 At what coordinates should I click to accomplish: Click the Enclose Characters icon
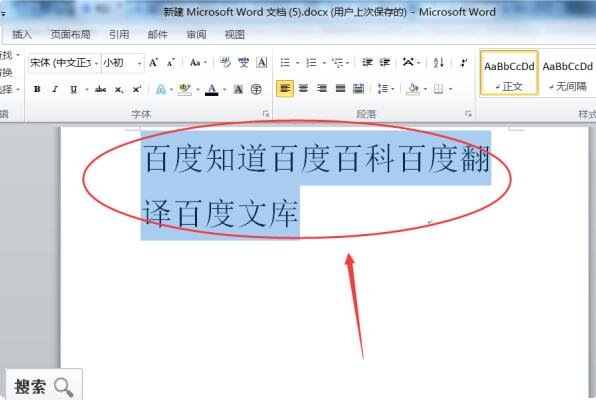point(256,89)
